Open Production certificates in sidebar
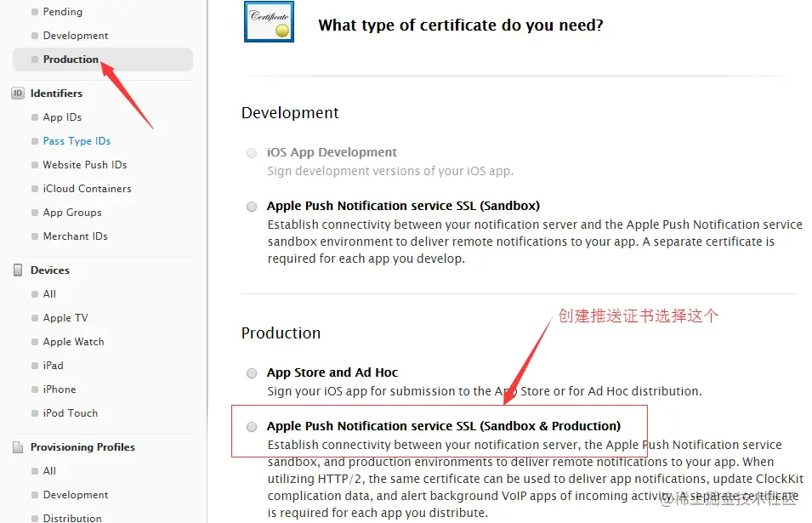 [103, 59]
